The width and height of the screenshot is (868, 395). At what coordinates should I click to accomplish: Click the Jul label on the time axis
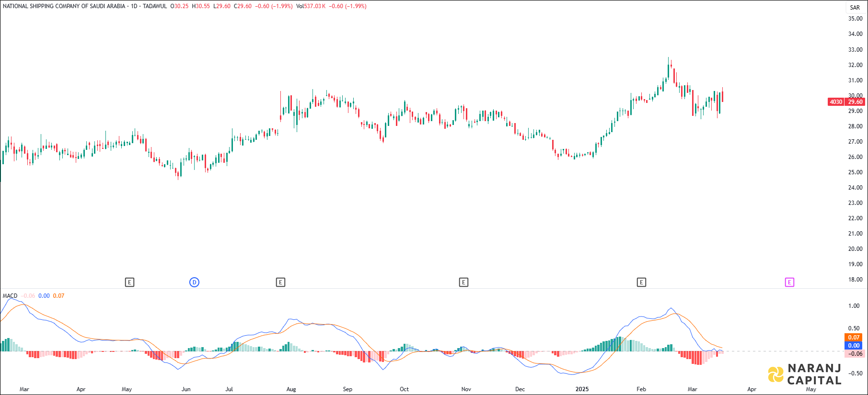click(x=229, y=389)
